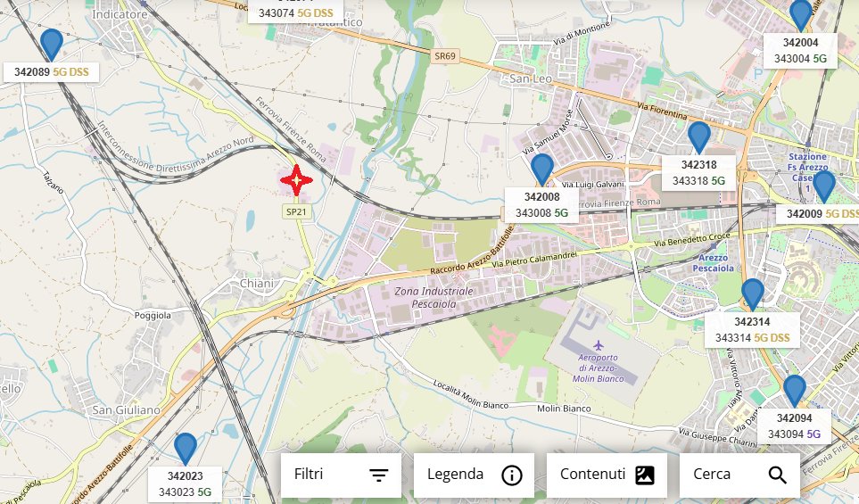Click the Aeroporto di Arezzo airplane symbol
859x504 pixels.
[x=599, y=346]
